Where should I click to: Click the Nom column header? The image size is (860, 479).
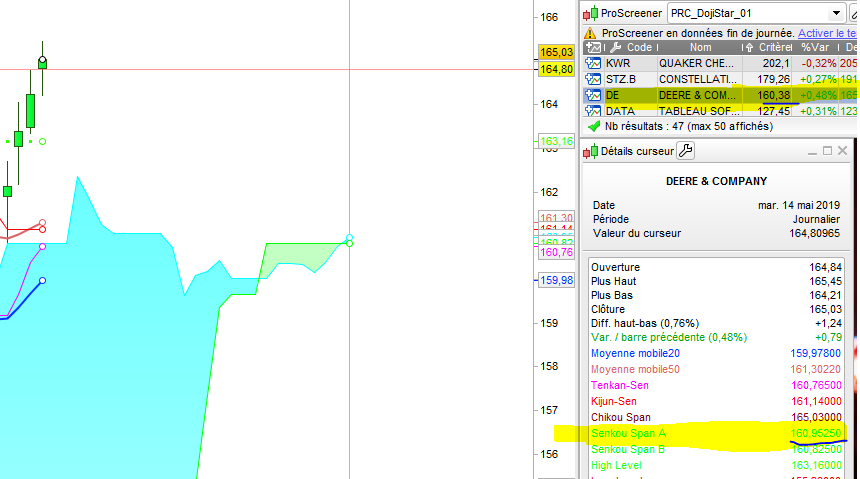coord(700,47)
